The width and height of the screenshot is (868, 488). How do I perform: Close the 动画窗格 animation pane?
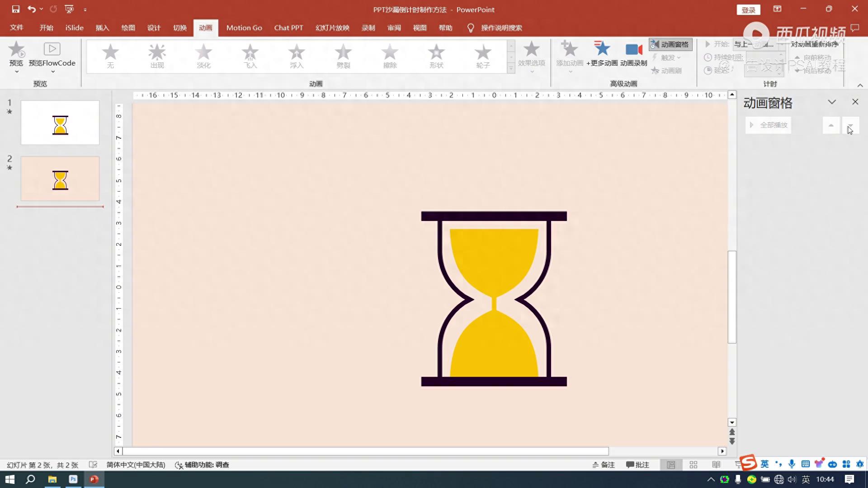point(855,102)
